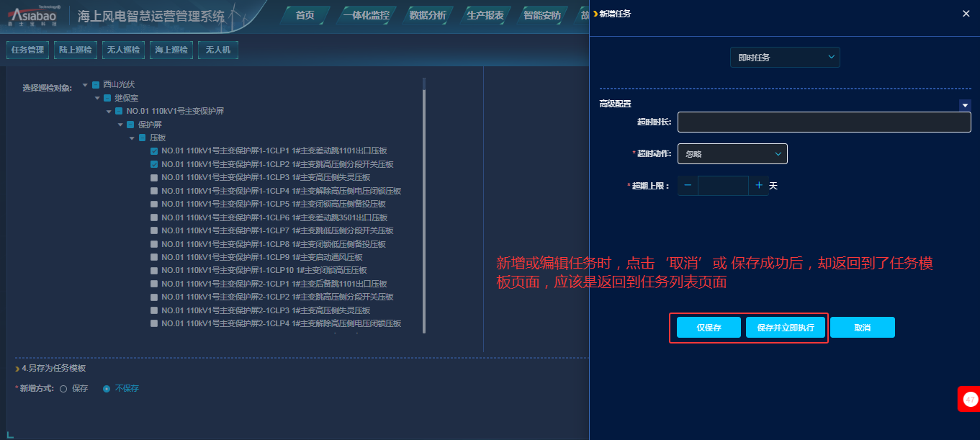Click the 超时时长 input field
The image size is (980, 440).
(x=824, y=122)
